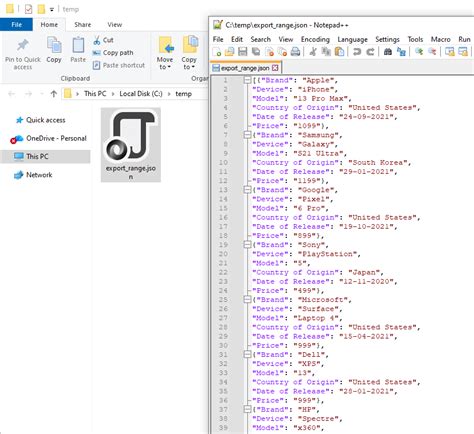Switch to the Share ribbon tab
474x434 pixels.
coord(83,25)
